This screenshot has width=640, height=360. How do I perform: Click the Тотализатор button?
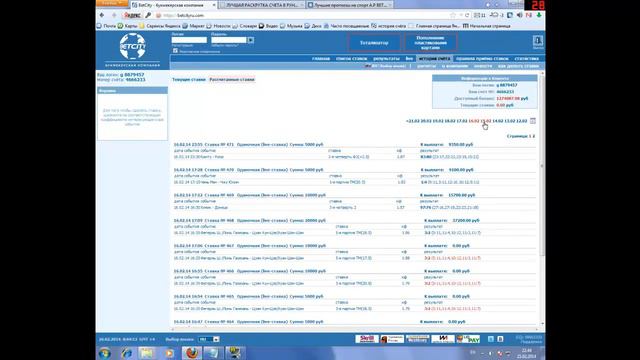coord(374,42)
